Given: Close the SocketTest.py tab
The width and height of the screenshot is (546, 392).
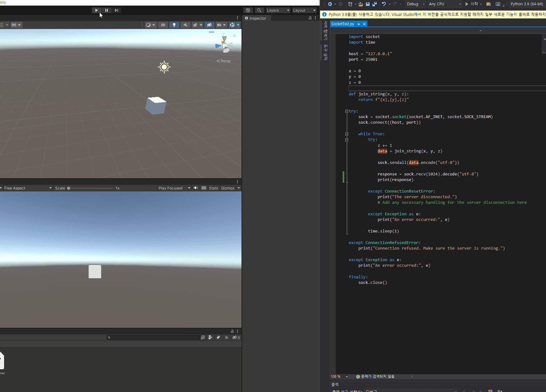Looking at the screenshot, I should (364, 24).
